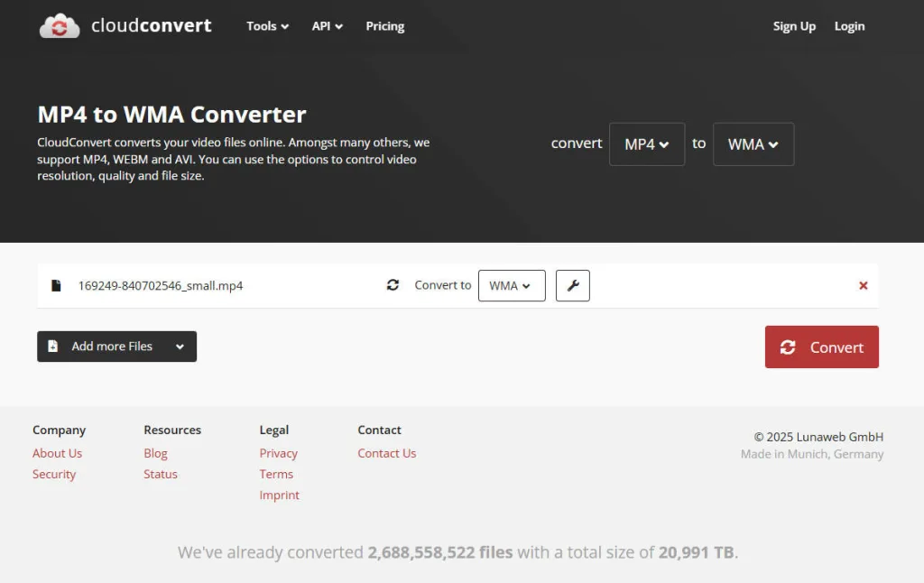Click the refresh icon beside Convert to
This screenshot has height=583, width=924.
click(393, 284)
